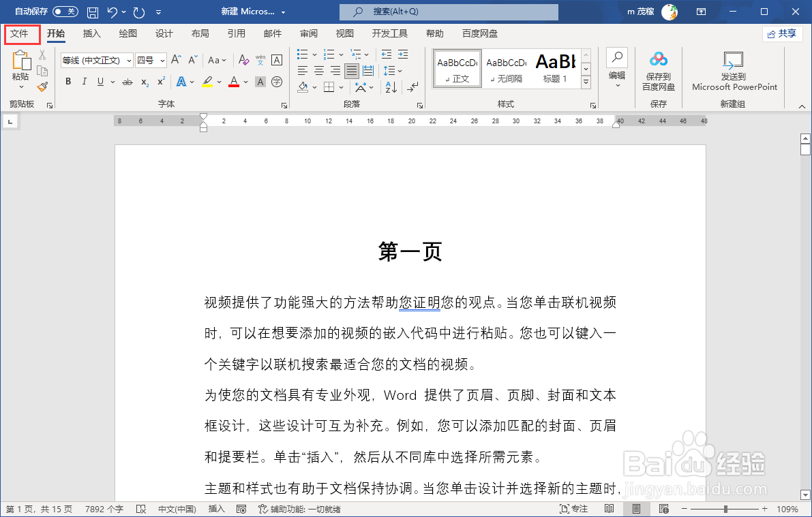Increase font size with the large A icon
Image resolution: width=812 pixels, height=517 pixels.
pos(176,60)
